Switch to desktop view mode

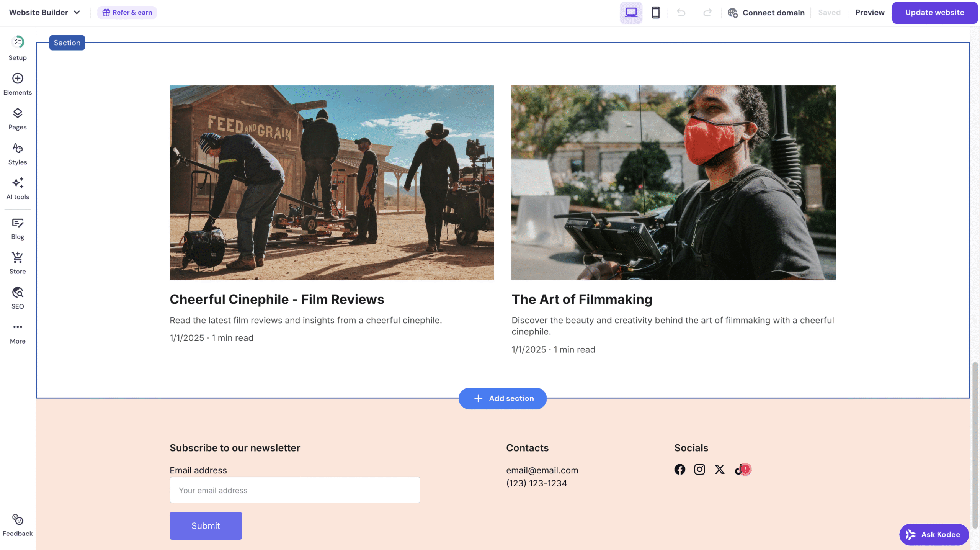pos(631,13)
